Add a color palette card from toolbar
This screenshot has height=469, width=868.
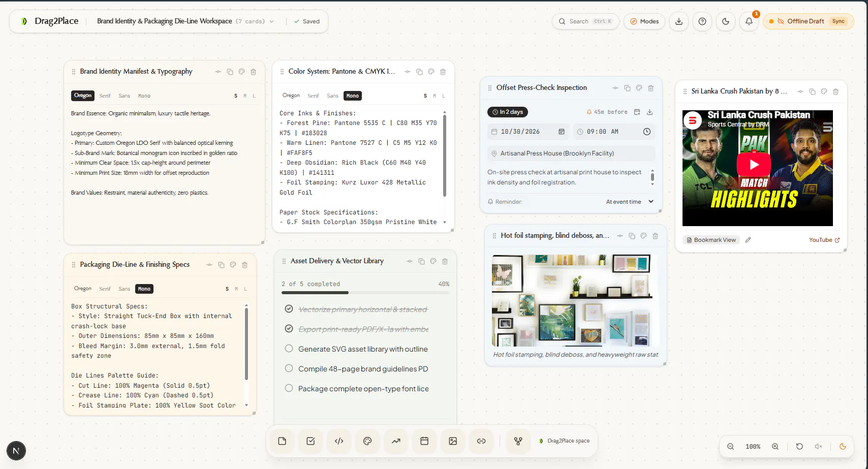pyautogui.click(x=367, y=441)
